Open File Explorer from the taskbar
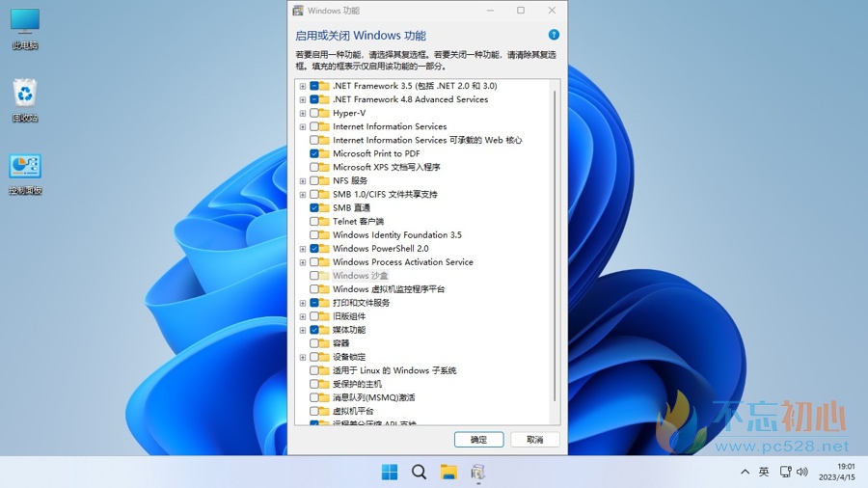 [448, 472]
